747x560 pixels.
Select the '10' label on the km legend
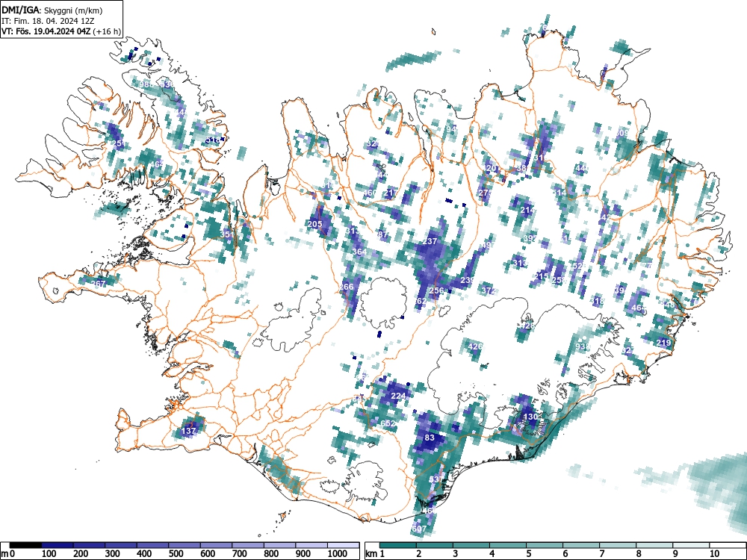tap(714, 554)
